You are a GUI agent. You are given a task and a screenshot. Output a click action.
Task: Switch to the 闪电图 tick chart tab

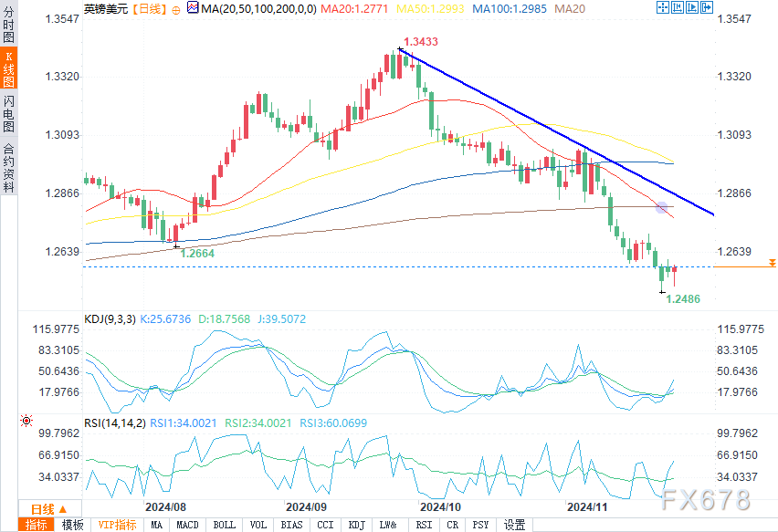click(8, 114)
